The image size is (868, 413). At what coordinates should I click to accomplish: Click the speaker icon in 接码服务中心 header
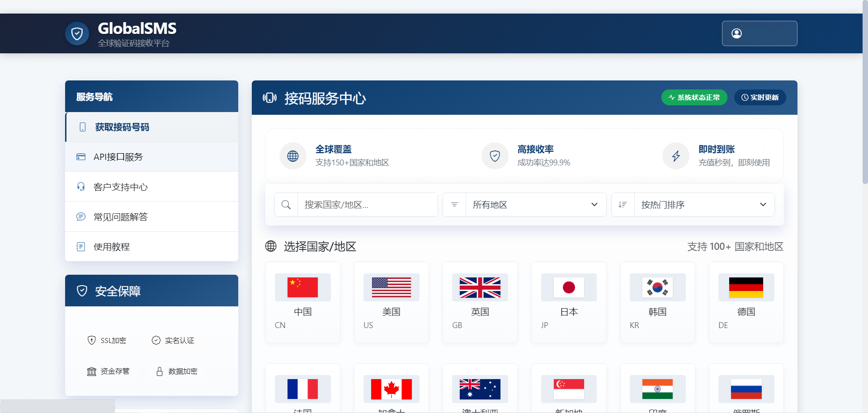point(269,98)
